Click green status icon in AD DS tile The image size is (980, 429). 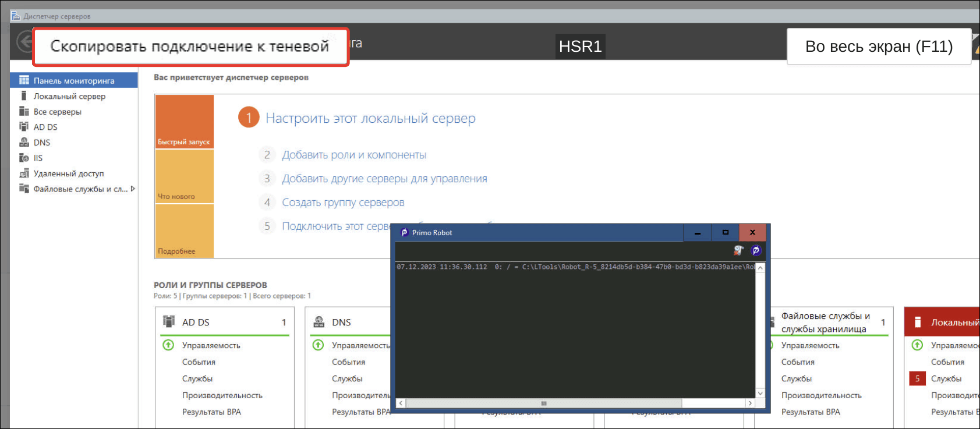point(168,345)
